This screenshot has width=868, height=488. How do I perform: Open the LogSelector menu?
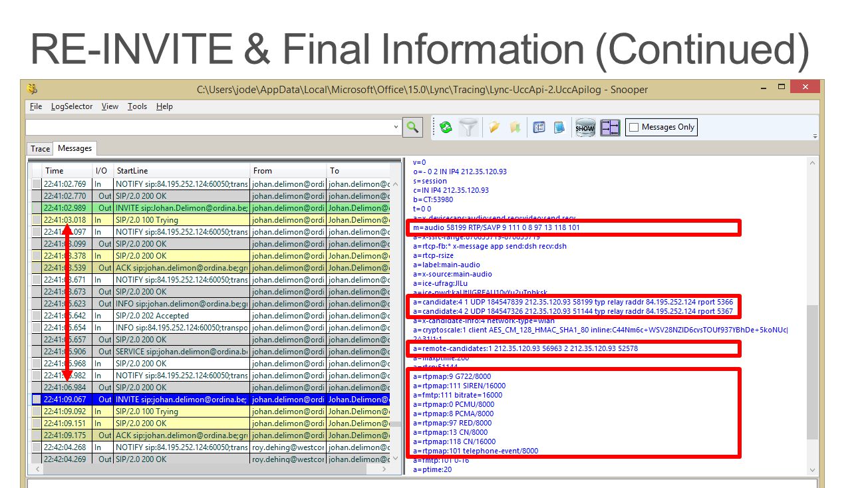(x=72, y=106)
